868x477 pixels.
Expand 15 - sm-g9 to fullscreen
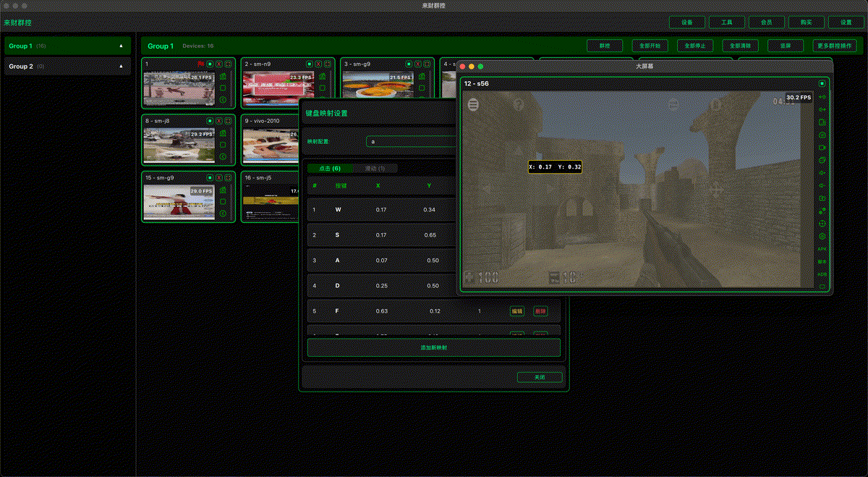229,177
